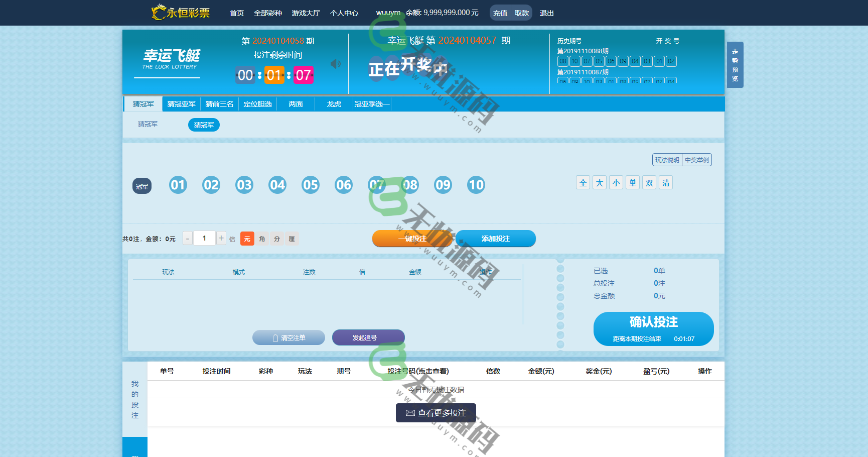
Task: Toggle the 双 quick-pick option
Action: [x=649, y=182]
